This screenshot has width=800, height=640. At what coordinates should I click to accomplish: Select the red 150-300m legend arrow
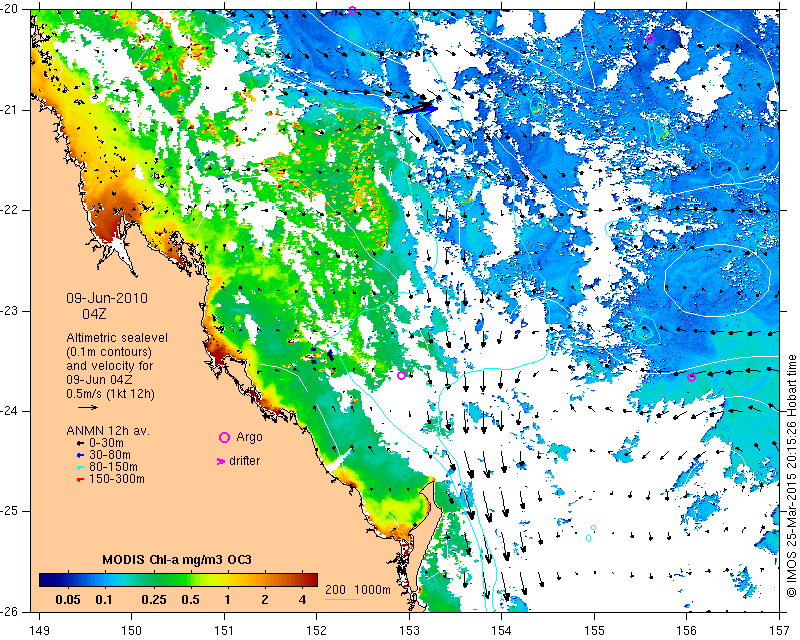tap(80, 479)
